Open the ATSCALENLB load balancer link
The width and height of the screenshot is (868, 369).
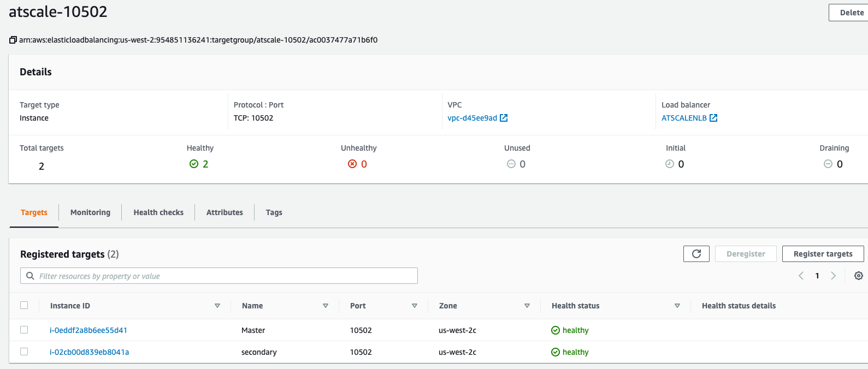pos(684,118)
